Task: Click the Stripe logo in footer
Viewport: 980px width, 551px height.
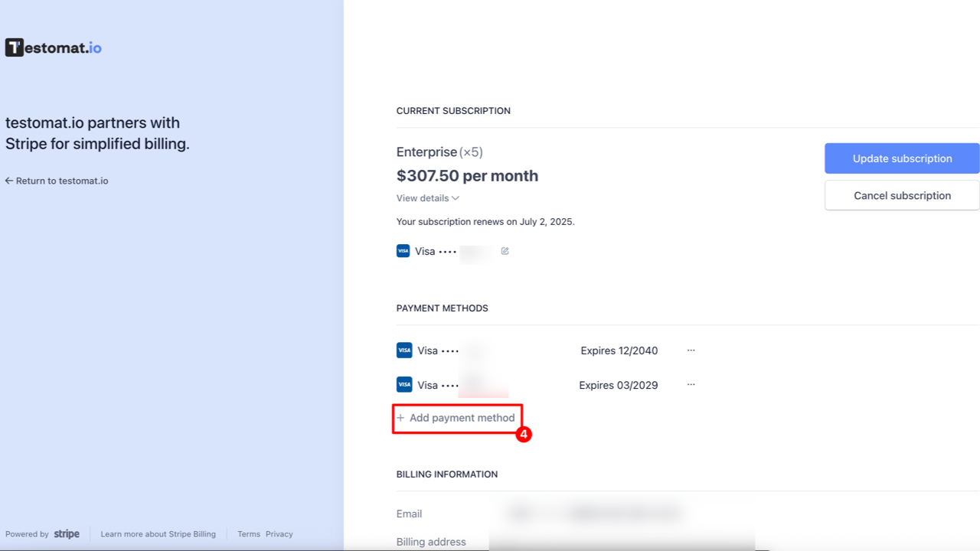Action: [67, 533]
